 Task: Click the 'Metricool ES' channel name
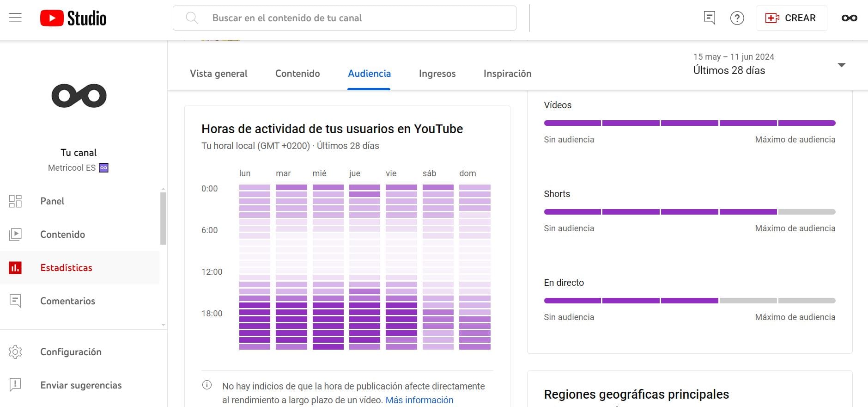[x=72, y=168]
